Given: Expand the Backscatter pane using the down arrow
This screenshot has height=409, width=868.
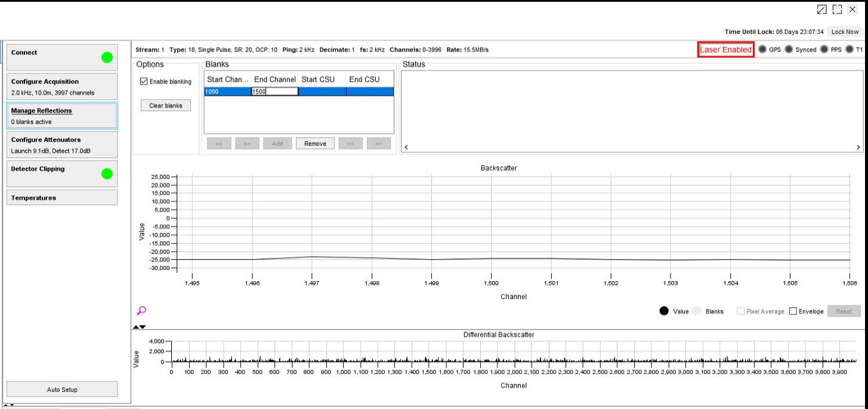Looking at the screenshot, I should 143,327.
